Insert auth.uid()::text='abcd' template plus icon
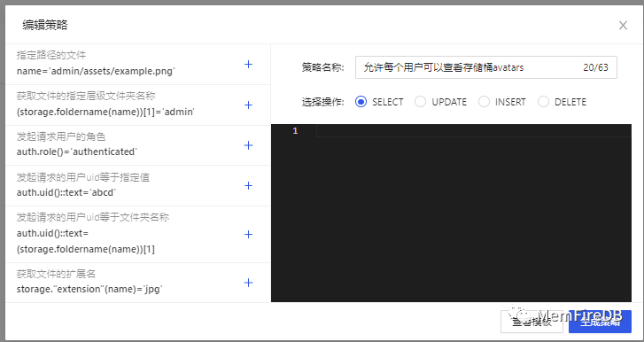 [248, 185]
